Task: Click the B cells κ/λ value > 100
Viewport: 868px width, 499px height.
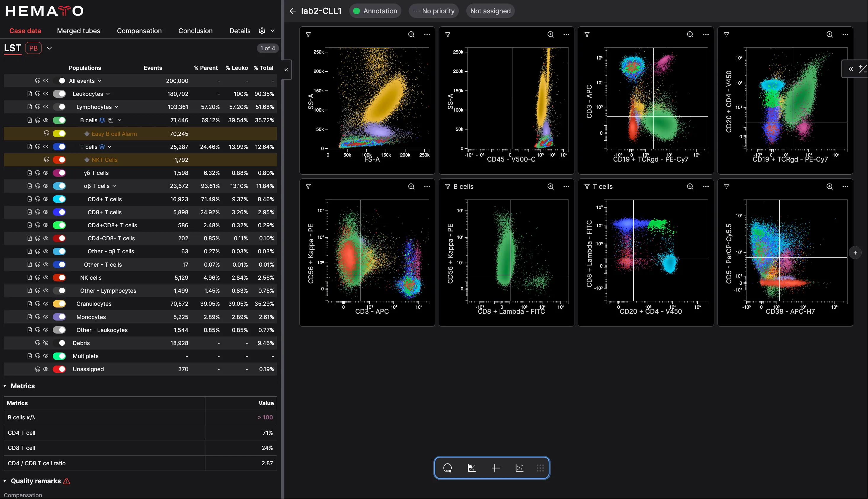Action: (265, 417)
